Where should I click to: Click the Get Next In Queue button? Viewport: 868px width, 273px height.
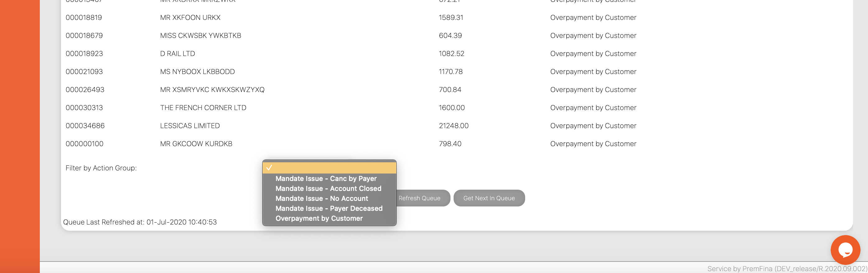pyautogui.click(x=489, y=198)
